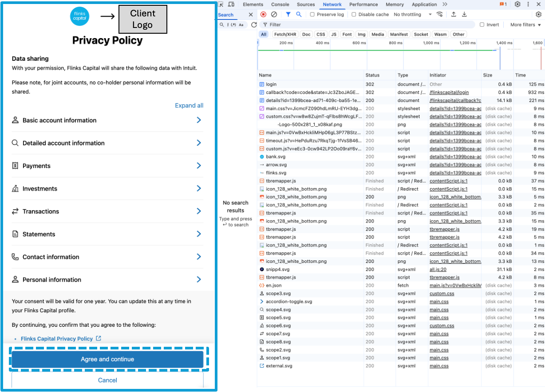Viewport: 545px width, 392px height.
Task: Expand Basic account information
Action: click(107, 120)
